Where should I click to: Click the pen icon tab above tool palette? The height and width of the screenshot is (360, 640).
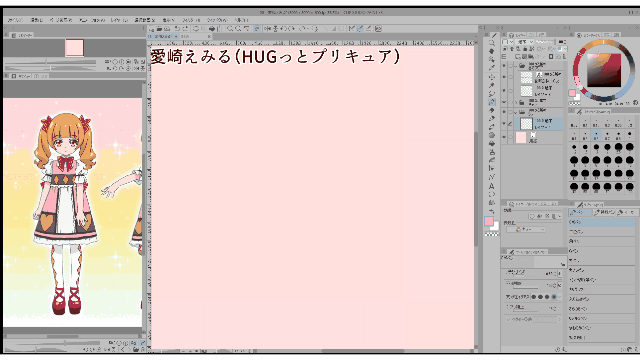click(494, 36)
